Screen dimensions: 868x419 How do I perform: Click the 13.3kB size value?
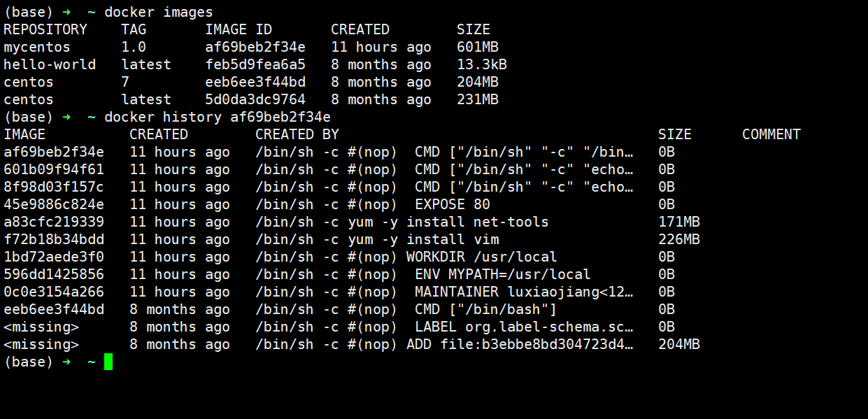pos(482,64)
